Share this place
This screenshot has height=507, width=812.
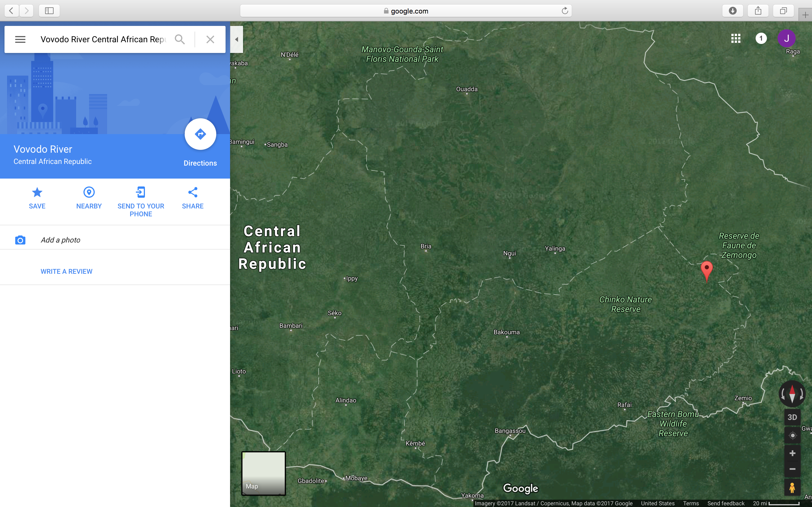[x=193, y=198]
